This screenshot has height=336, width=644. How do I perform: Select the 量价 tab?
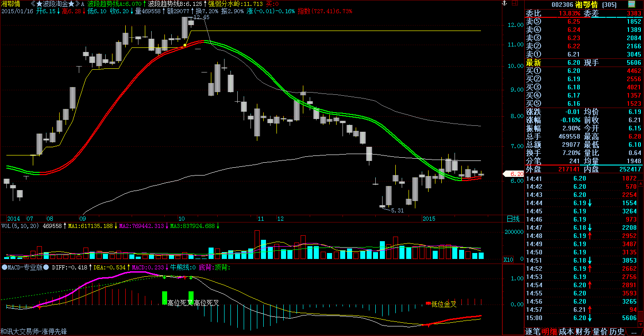tap(600, 331)
